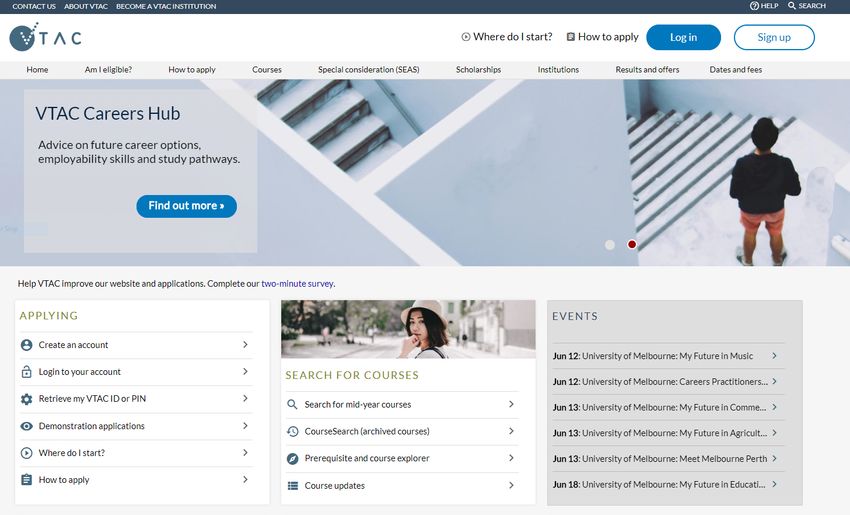Click the Search magnifier icon in top bar
This screenshot has width=850, height=515.
pyautogui.click(x=792, y=6)
